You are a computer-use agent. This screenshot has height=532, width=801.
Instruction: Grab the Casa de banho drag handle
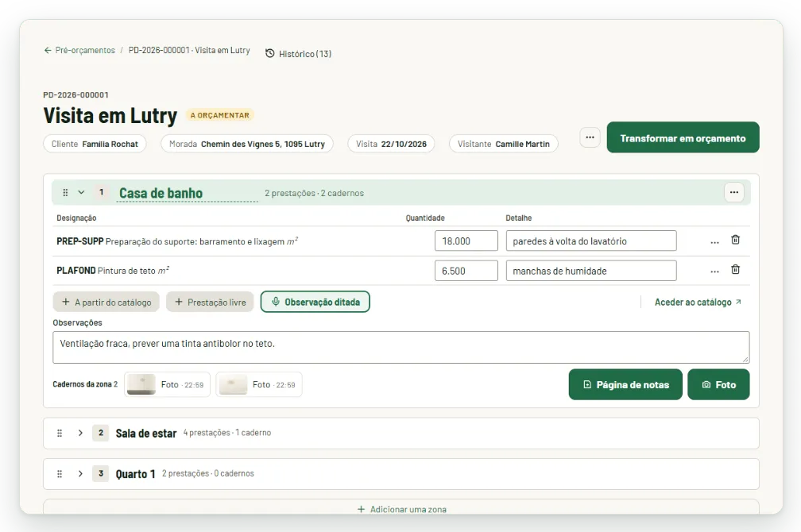point(65,192)
